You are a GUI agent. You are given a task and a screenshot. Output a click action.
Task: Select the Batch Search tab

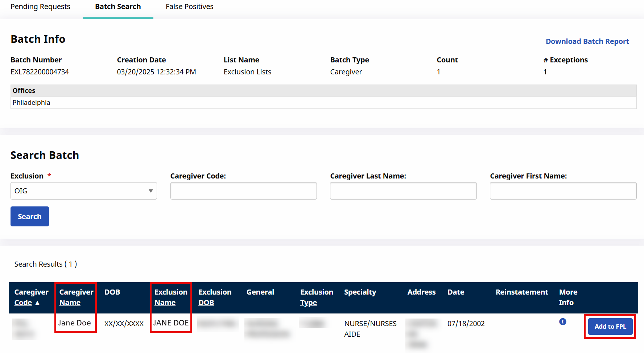tap(118, 7)
